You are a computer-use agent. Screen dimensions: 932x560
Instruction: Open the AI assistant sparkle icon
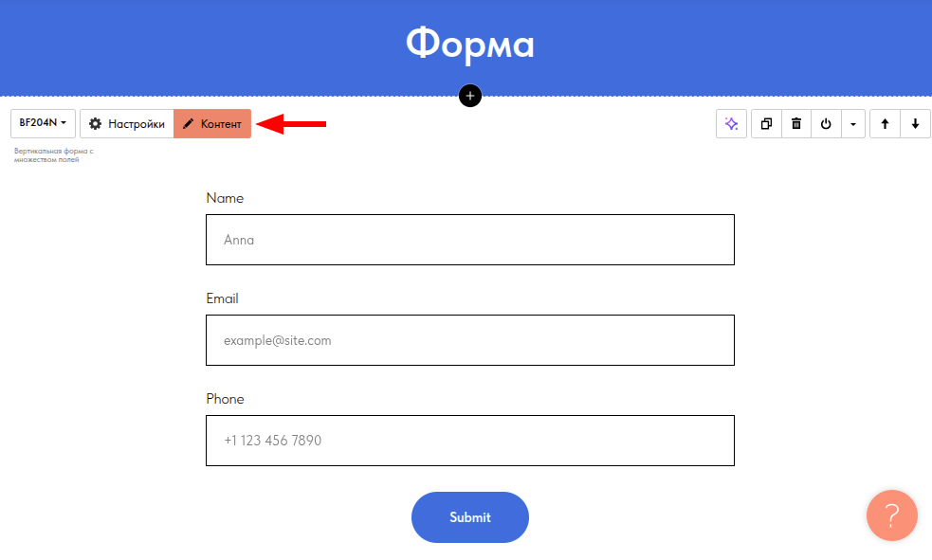731,124
